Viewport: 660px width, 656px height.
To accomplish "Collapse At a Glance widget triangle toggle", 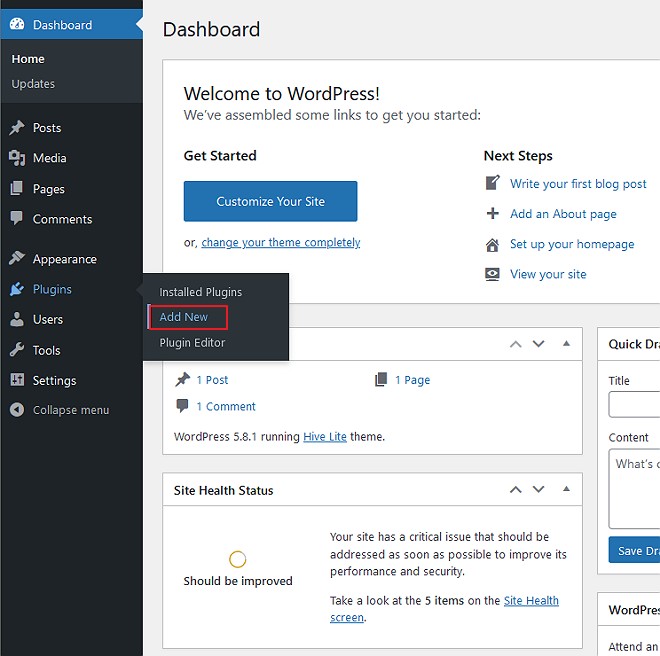I will tap(567, 344).
